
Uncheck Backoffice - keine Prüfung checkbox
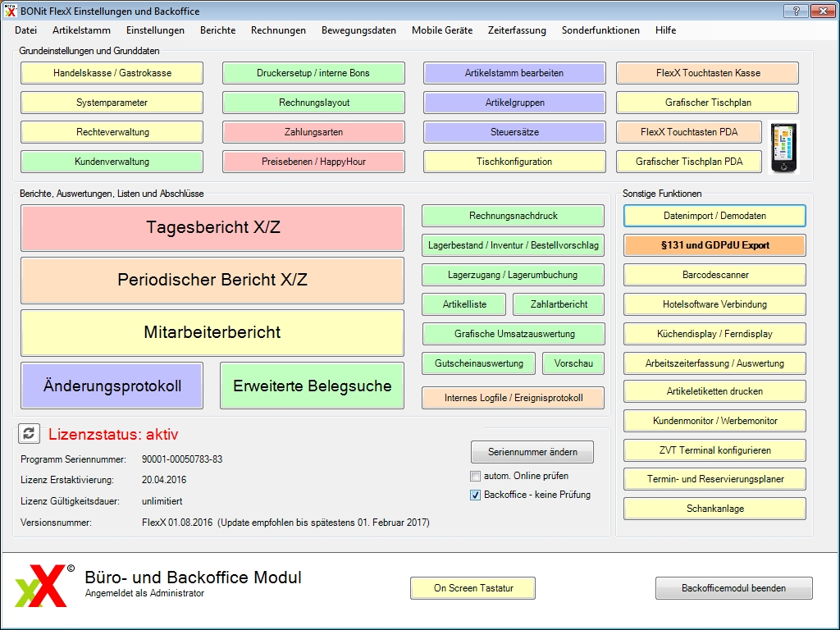(x=475, y=495)
